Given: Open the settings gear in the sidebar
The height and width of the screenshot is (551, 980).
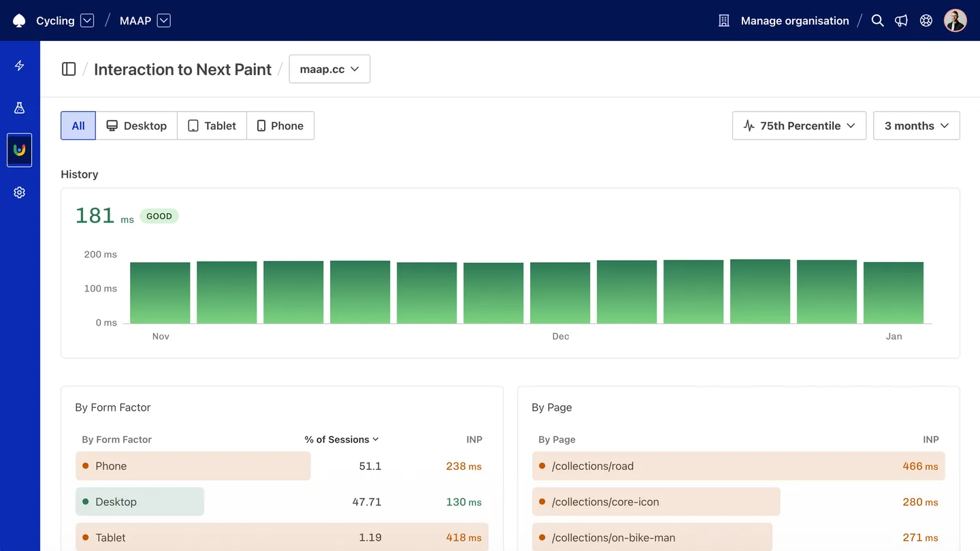Looking at the screenshot, I should (x=19, y=192).
